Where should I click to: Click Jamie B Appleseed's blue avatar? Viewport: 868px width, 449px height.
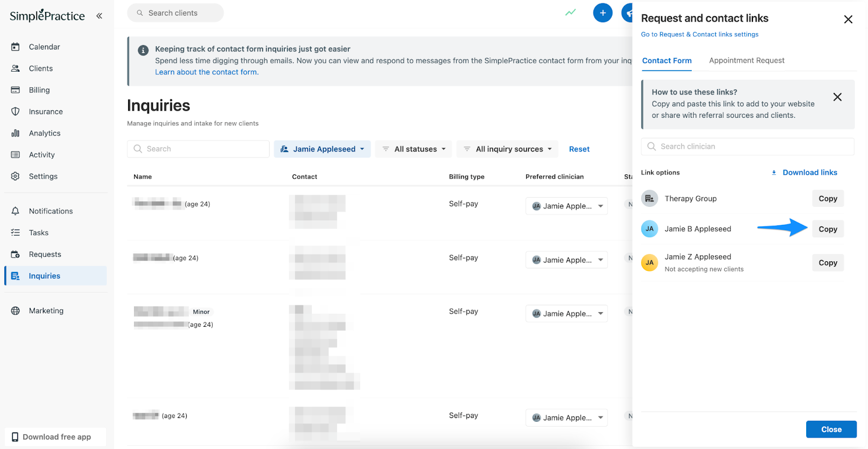click(649, 229)
